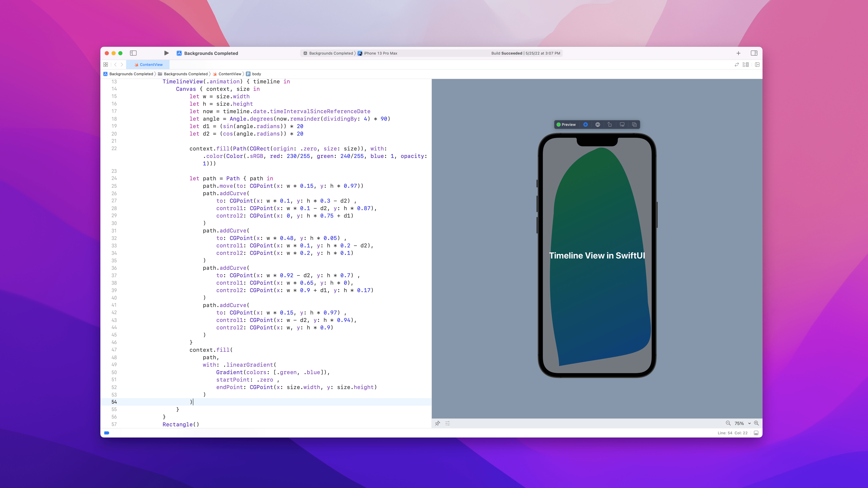Duplicate the preview with plus icon
This screenshot has width=868, height=488.
pyautogui.click(x=634, y=125)
